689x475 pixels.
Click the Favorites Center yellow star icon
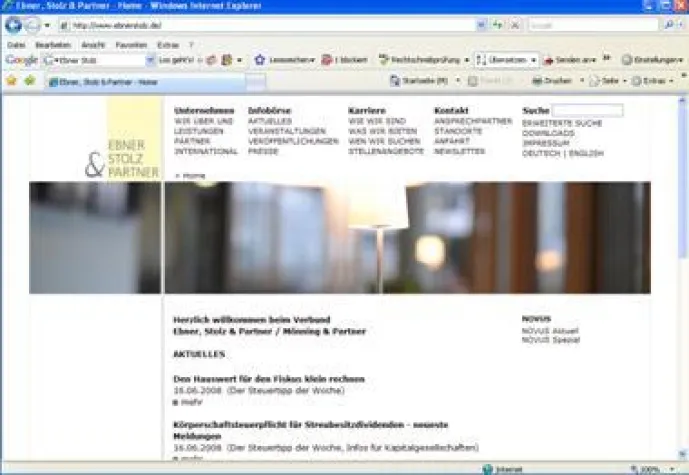pyautogui.click(x=12, y=81)
